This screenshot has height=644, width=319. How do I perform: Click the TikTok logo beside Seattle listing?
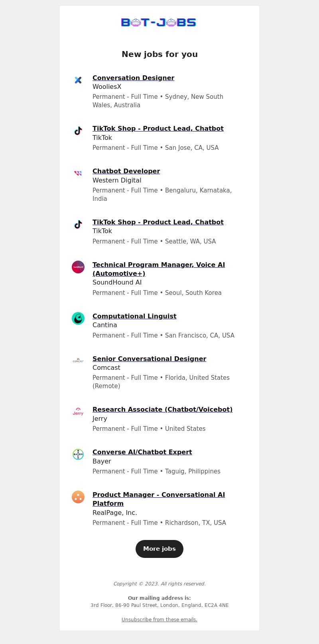78,224
